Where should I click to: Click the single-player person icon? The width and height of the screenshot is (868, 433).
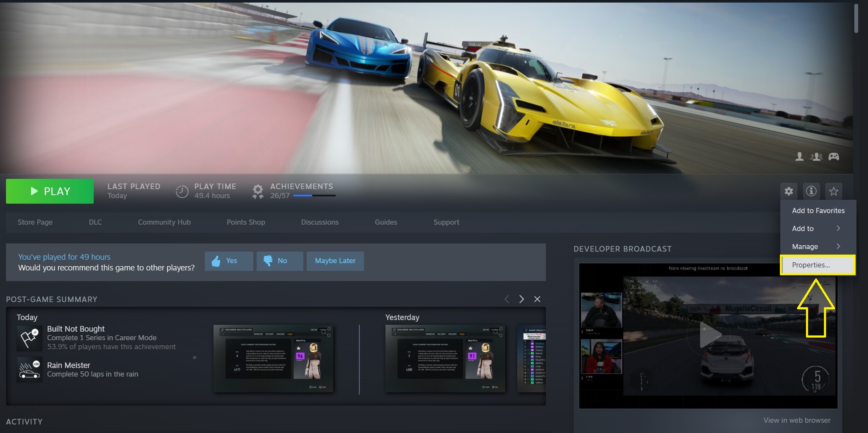(799, 157)
